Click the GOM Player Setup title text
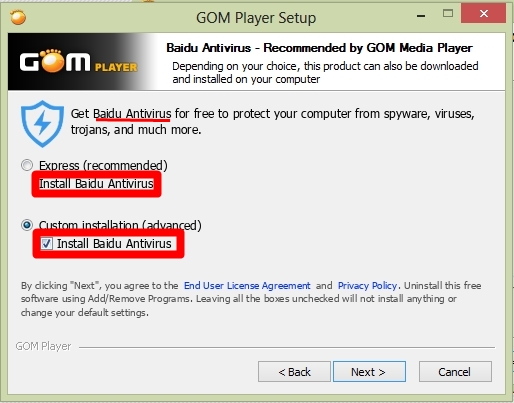Viewport: 514px width, 403px height. click(256, 18)
